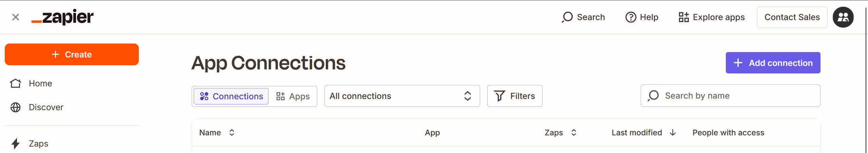Click Add connection button
This screenshot has height=153, width=868.
[x=773, y=63]
